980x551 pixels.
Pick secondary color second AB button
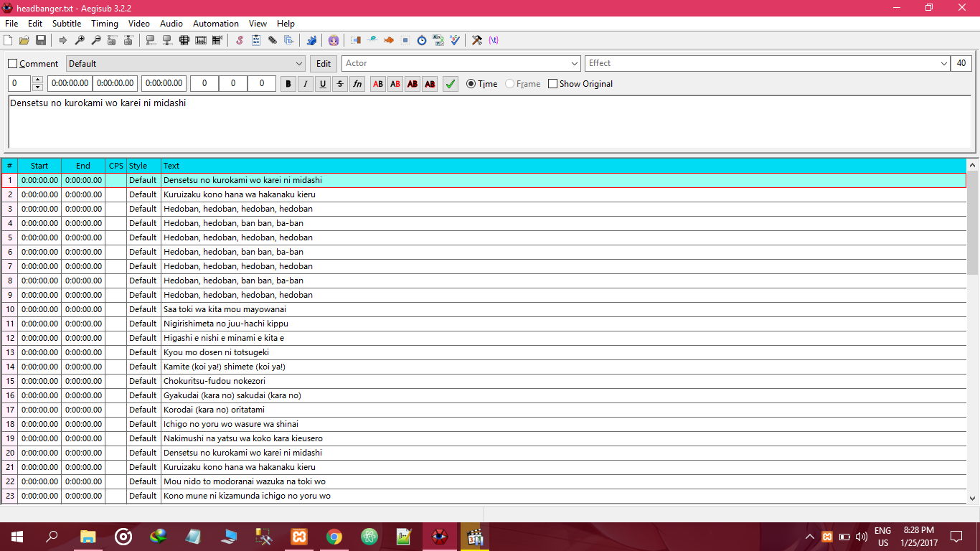point(395,84)
